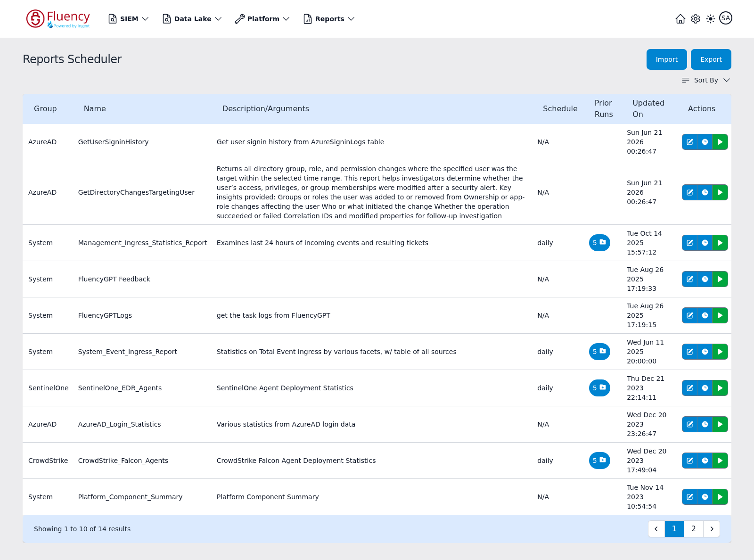Go to the home page via house icon

tap(680, 19)
